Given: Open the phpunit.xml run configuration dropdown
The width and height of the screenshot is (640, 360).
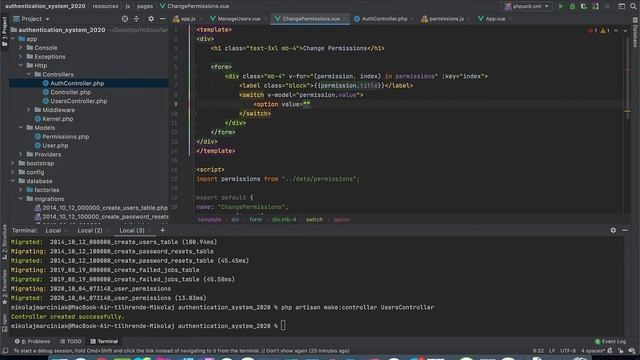Looking at the screenshot, I should click(x=527, y=6).
